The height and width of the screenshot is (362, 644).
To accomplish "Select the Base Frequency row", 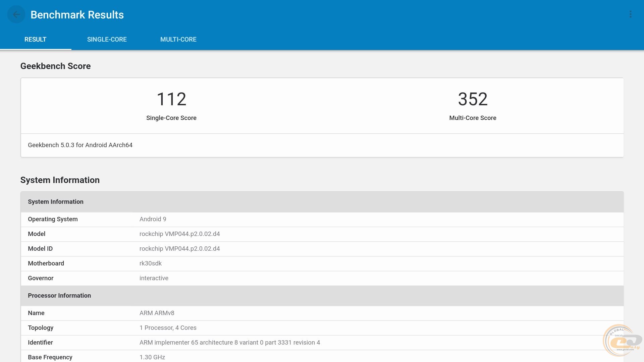I will [322, 357].
